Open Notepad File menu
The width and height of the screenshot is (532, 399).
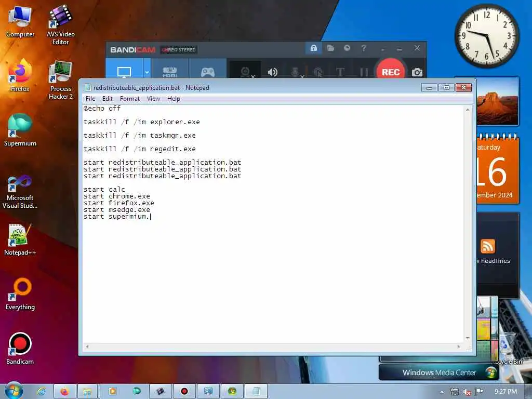click(x=90, y=99)
